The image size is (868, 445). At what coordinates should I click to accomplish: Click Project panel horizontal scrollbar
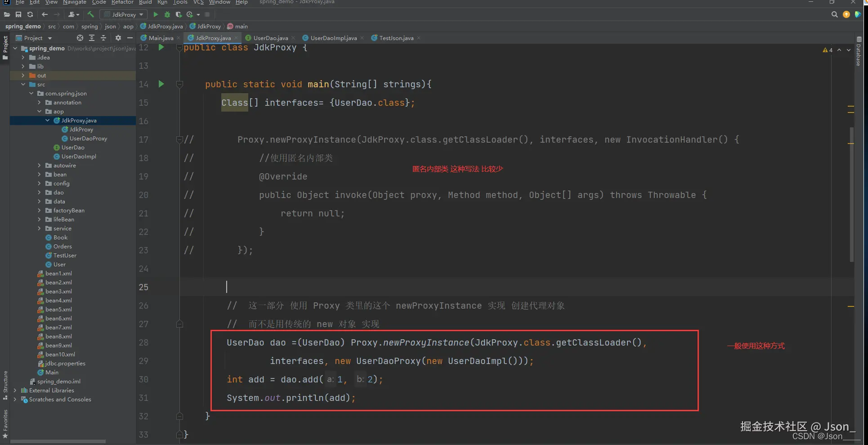coord(58,441)
